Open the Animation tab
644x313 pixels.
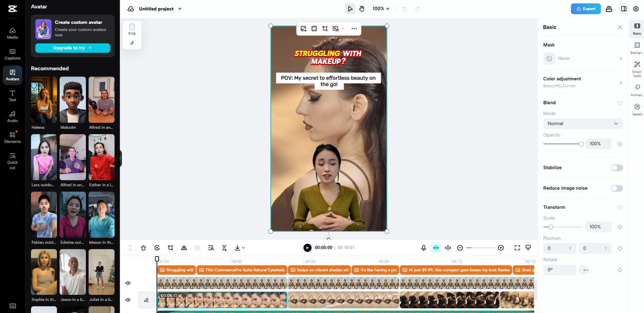point(637,90)
